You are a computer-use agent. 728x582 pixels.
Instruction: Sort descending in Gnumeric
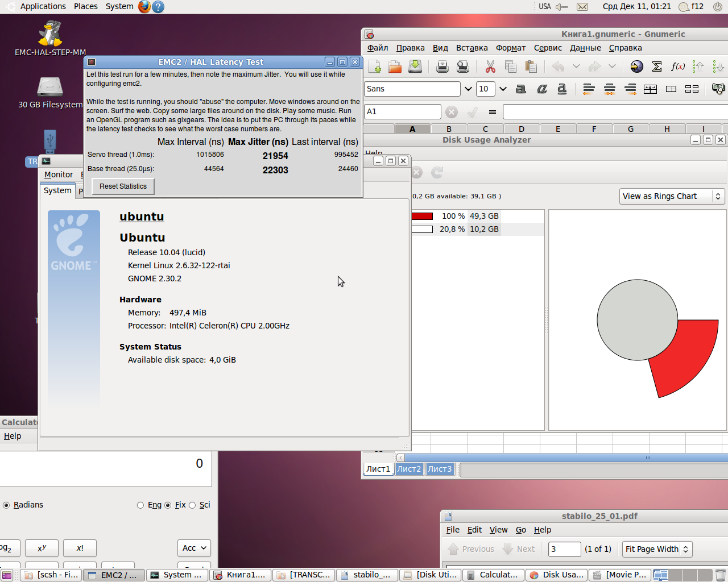pos(718,66)
